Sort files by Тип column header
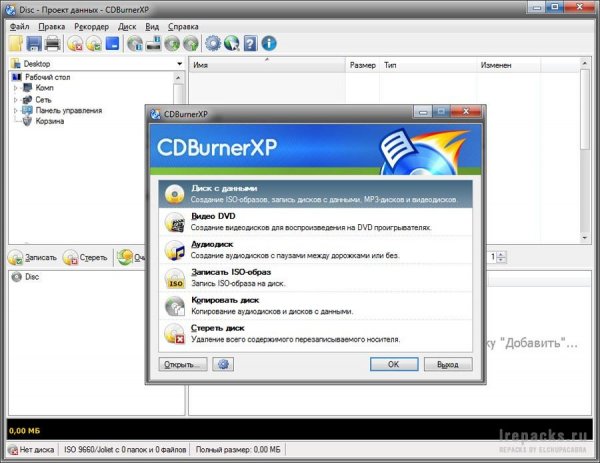Image resolution: width=600 pixels, height=463 pixels. (x=428, y=65)
